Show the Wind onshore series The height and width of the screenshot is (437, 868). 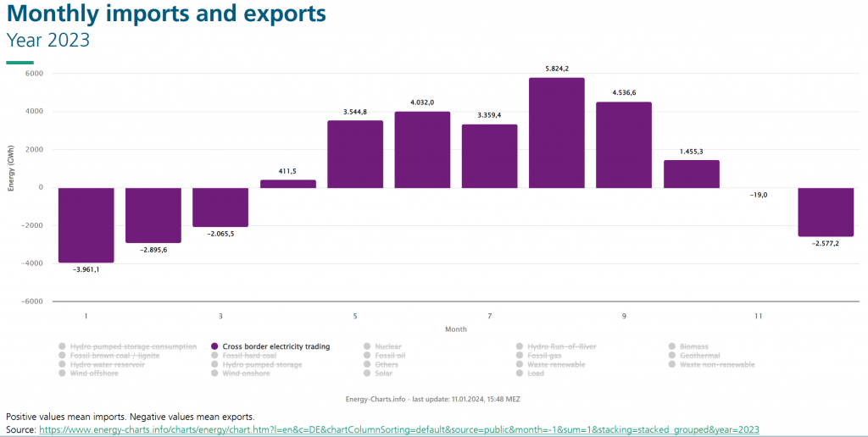241,373
